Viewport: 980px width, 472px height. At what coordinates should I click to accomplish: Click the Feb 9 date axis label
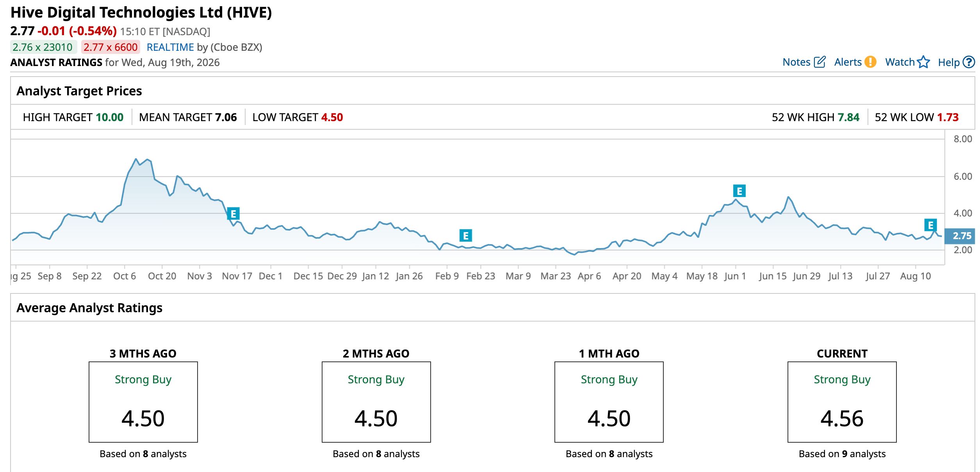coord(447,276)
